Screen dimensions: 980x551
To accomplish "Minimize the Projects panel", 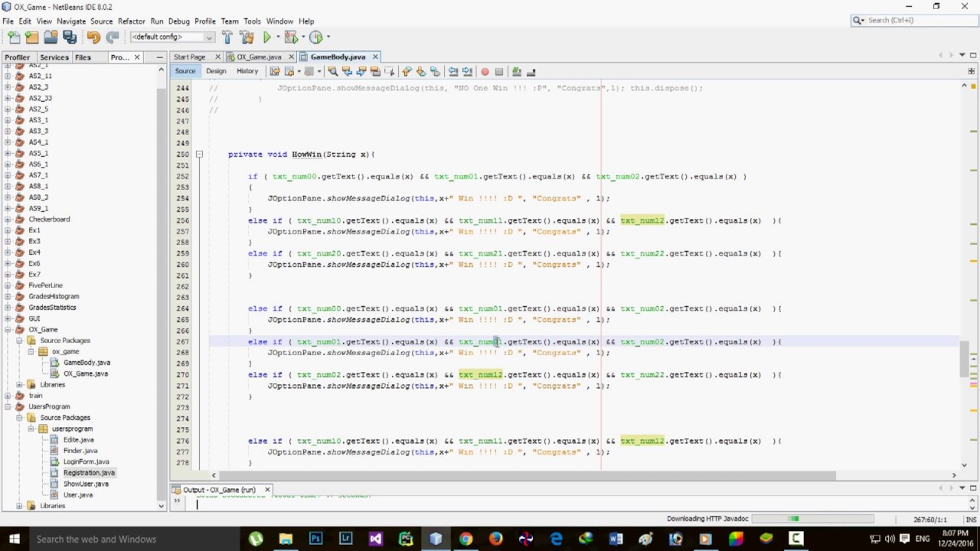I will 160,57.
